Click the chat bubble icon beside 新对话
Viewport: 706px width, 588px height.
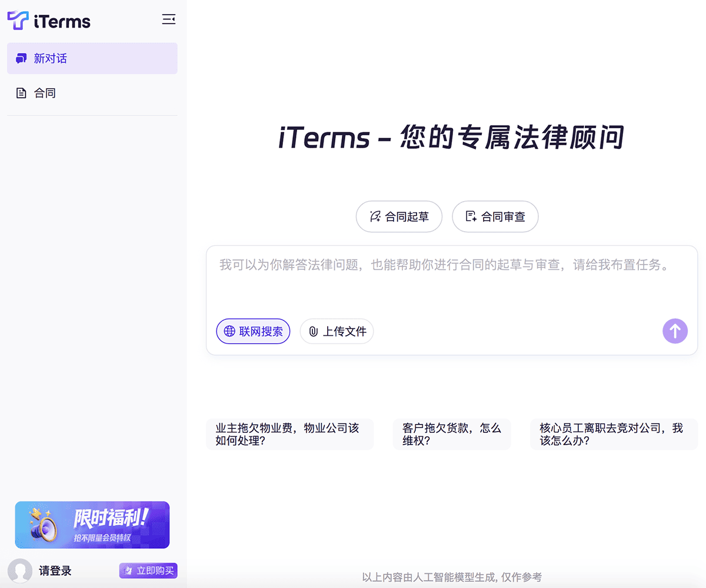pos(21,58)
